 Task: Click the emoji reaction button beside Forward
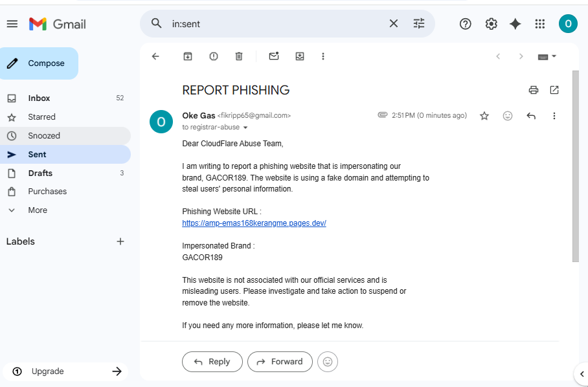(328, 362)
